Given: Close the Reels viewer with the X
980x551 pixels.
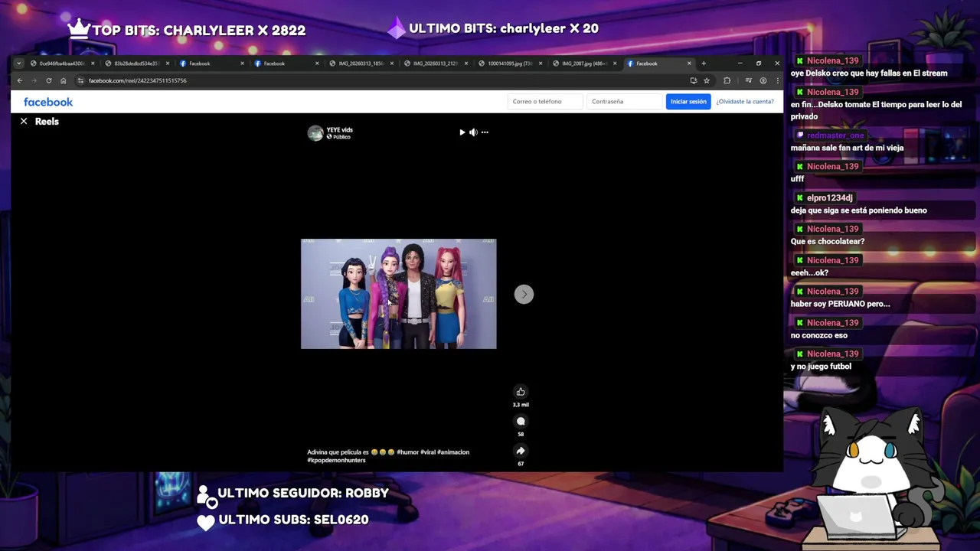Looking at the screenshot, I should click(x=24, y=121).
